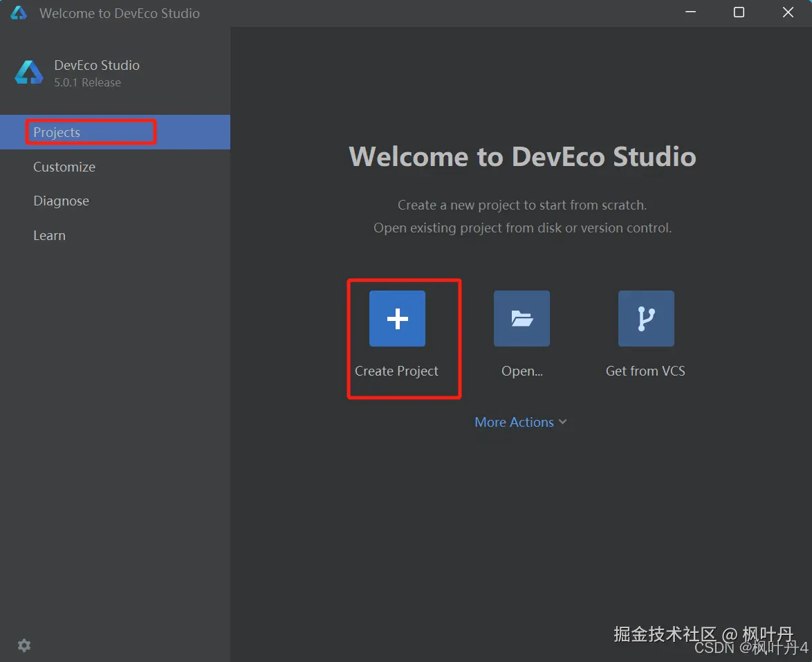The width and height of the screenshot is (812, 662).
Task: Go to the Learn tab
Action: click(x=115, y=236)
